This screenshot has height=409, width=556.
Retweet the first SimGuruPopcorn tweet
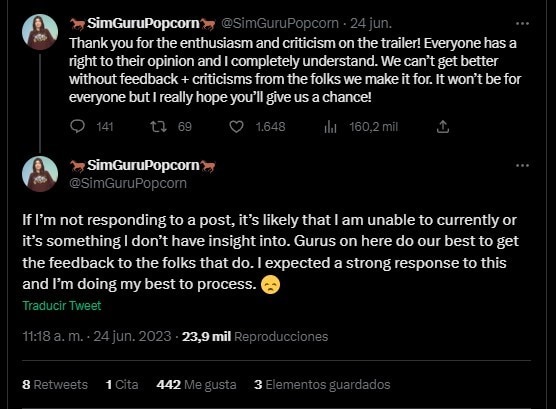click(158, 127)
